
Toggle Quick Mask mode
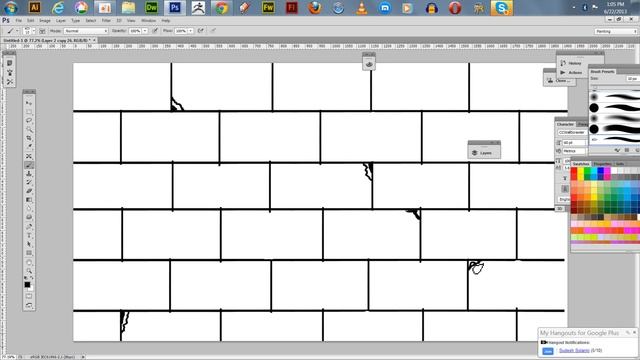tap(29, 296)
